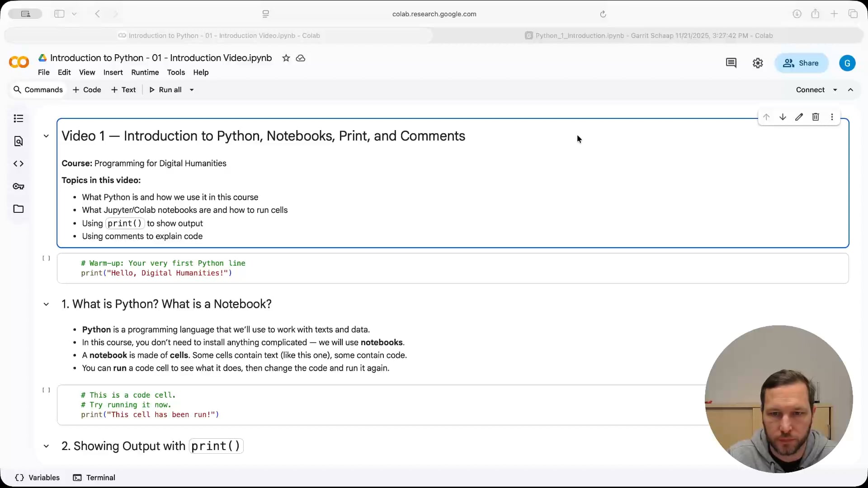Open the Insert menu
This screenshot has height=488, width=868.
(113, 72)
